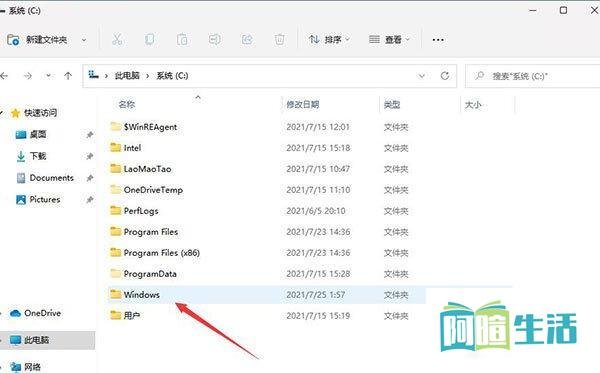Image resolution: width=600 pixels, height=373 pixels.
Task: Select the Program Files (x86) folder
Action: point(161,253)
